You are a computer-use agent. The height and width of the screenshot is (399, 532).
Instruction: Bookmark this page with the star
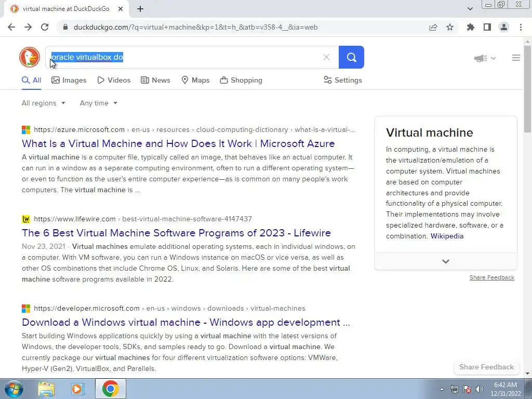point(450,27)
